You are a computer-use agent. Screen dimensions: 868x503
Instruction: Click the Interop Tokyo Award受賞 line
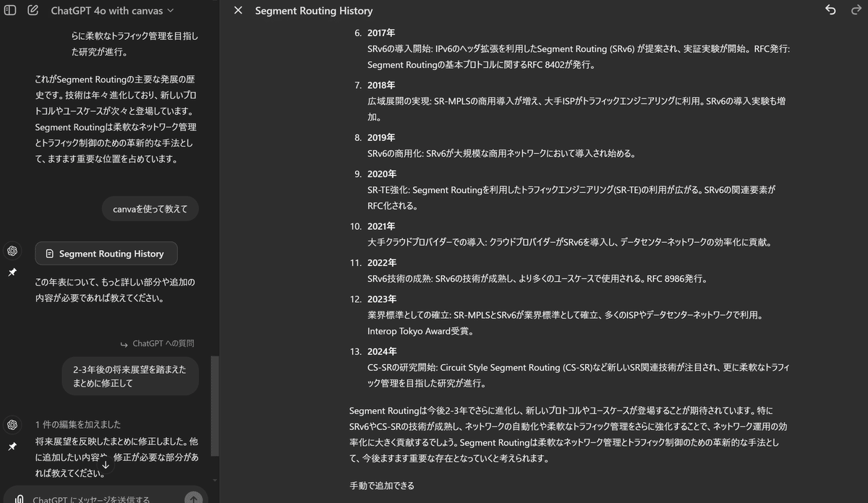[420, 331]
